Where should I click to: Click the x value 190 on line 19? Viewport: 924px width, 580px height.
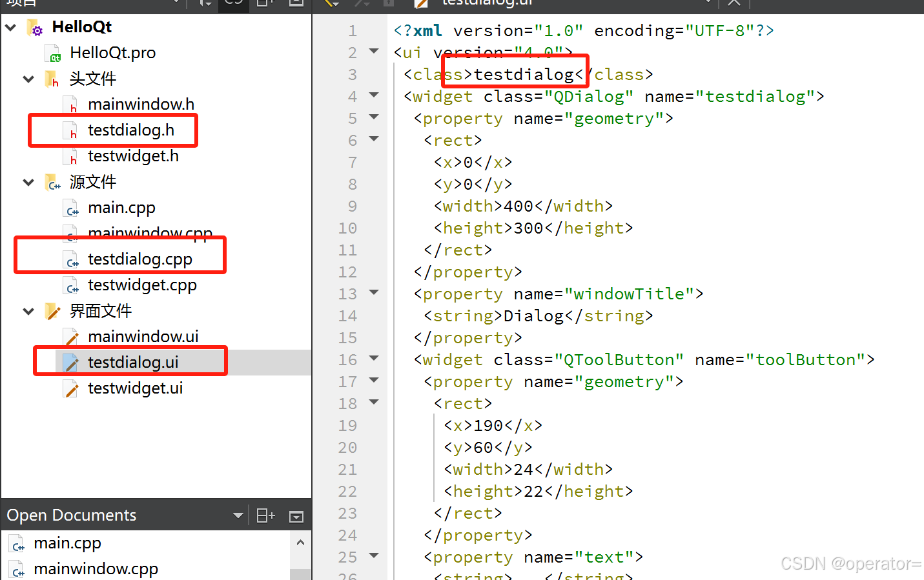tap(488, 426)
